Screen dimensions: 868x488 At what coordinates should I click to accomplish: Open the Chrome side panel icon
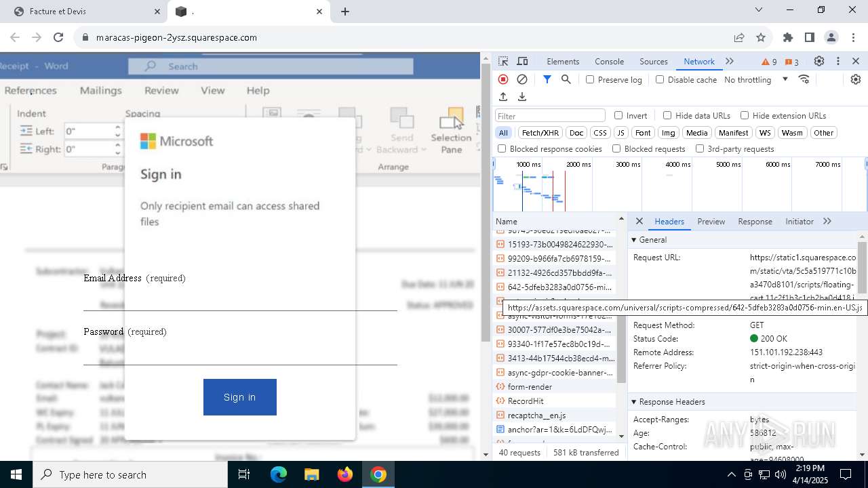click(x=810, y=37)
